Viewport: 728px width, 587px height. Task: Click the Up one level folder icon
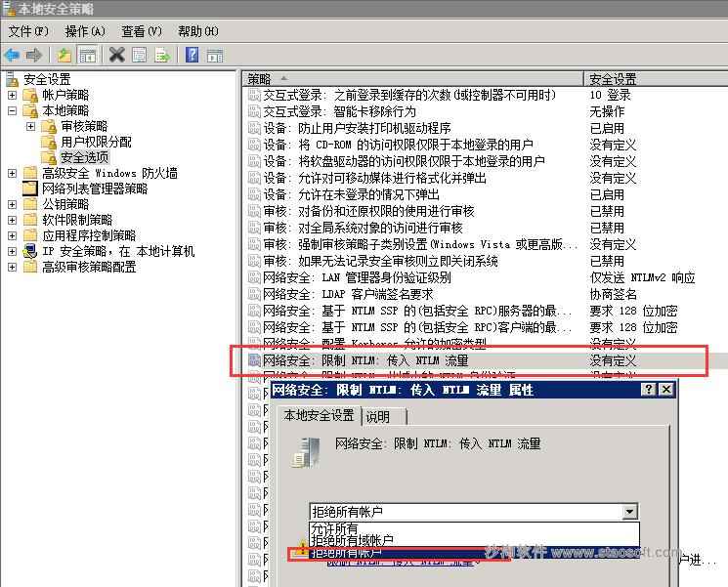point(64,55)
